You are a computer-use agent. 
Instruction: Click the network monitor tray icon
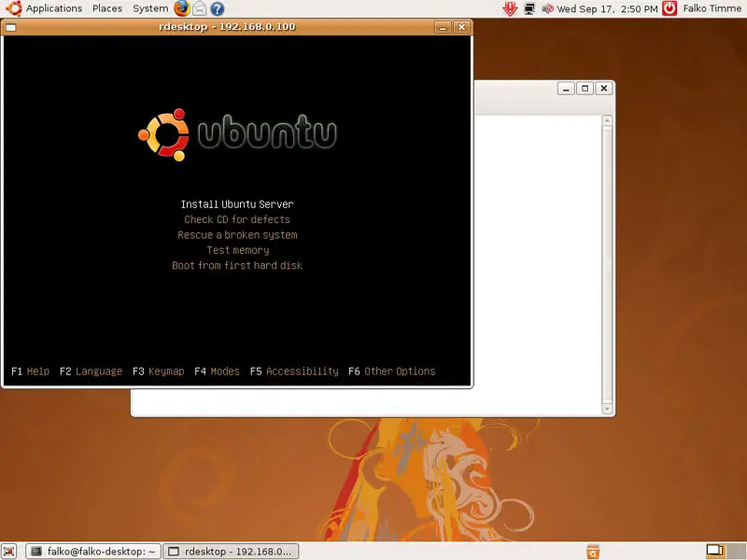coord(529,8)
